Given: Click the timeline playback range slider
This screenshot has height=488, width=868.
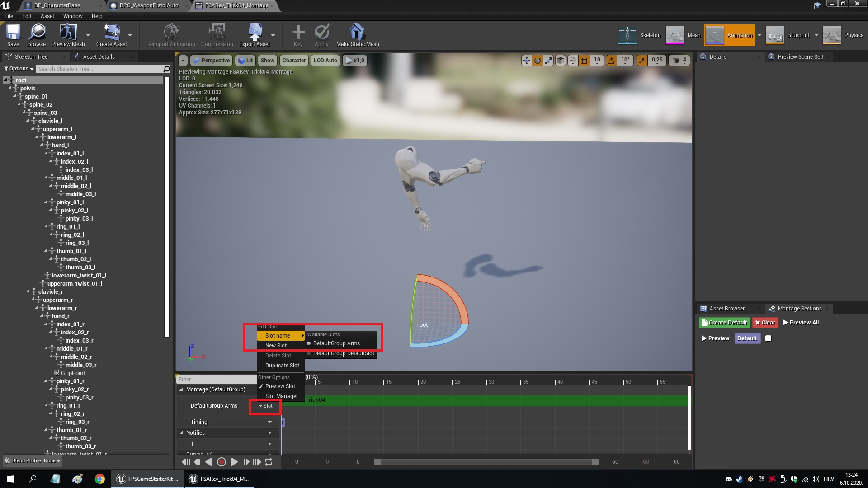Looking at the screenshot, I should 485,462.
